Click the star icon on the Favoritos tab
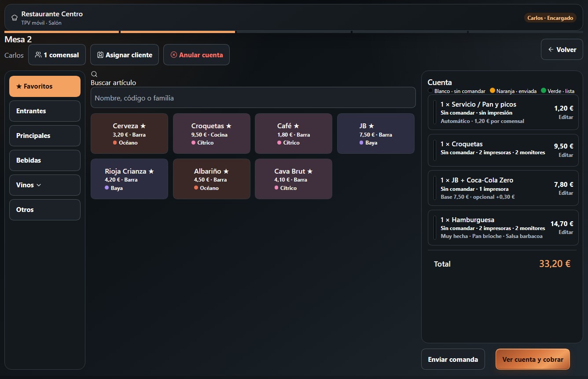Image resolution: width=588 pixels, height=379 pixels. click(19, 86)
